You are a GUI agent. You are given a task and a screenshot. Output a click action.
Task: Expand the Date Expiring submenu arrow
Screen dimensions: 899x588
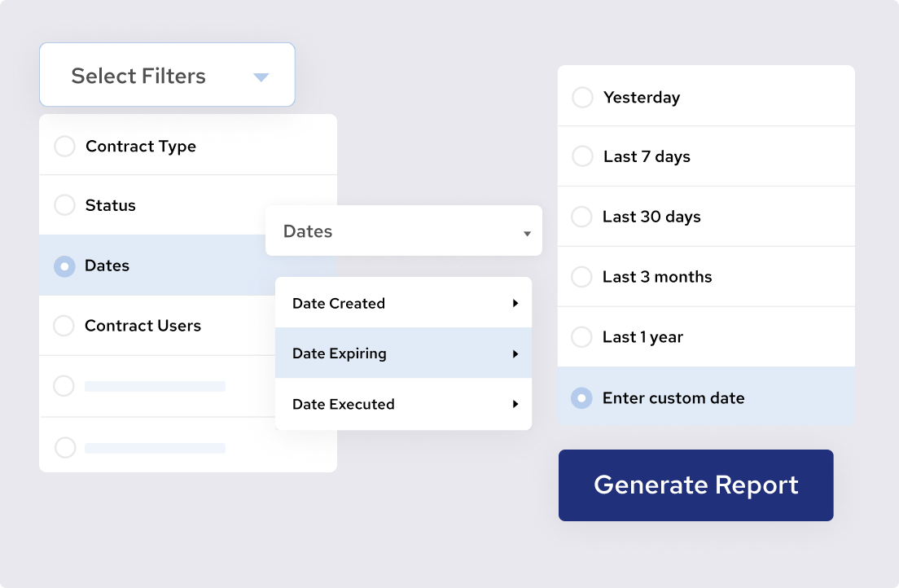(x=515, y=353)
